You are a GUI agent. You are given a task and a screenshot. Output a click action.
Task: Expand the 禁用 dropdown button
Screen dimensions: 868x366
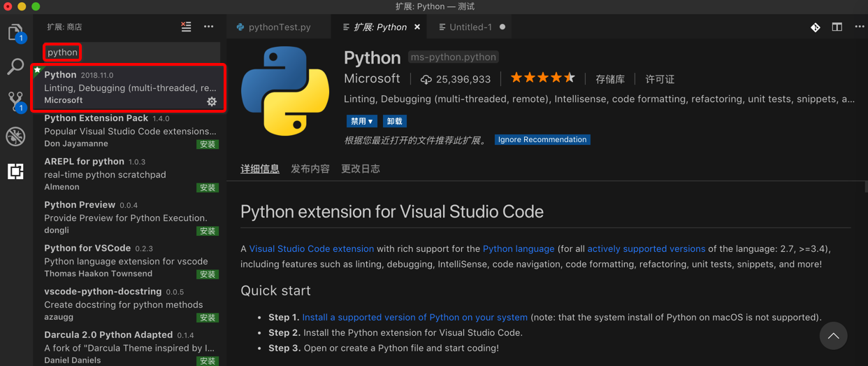(x=361, y=121)
